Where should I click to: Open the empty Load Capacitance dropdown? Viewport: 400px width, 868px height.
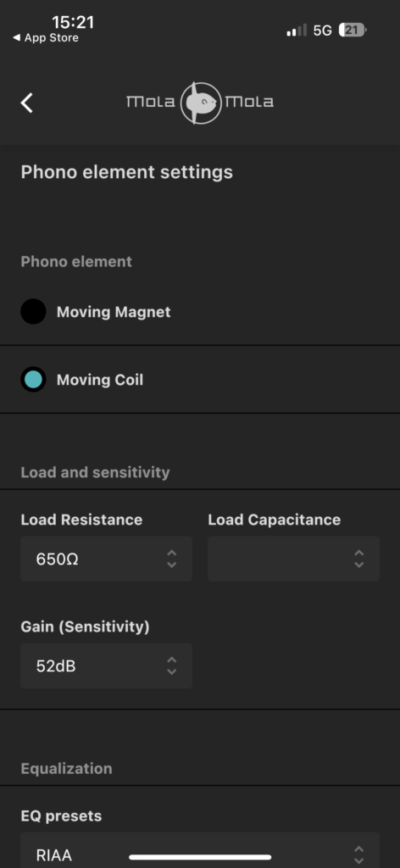(x=294, y=559)
